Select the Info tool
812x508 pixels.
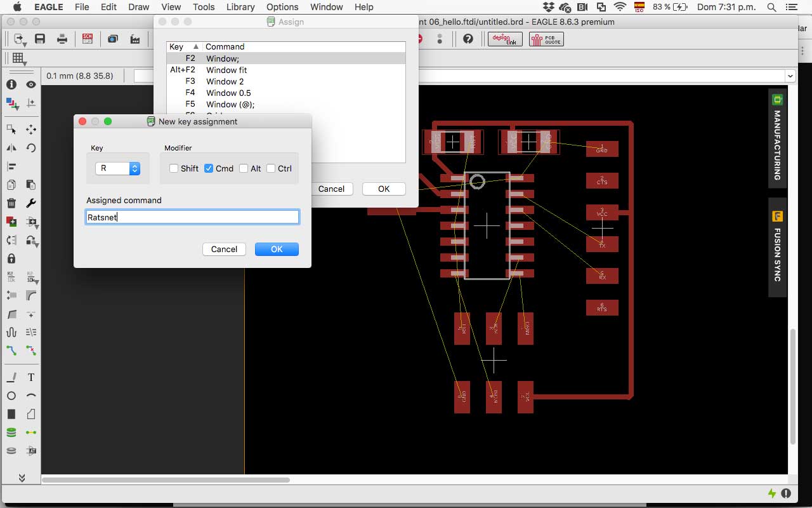click(11, 84)
